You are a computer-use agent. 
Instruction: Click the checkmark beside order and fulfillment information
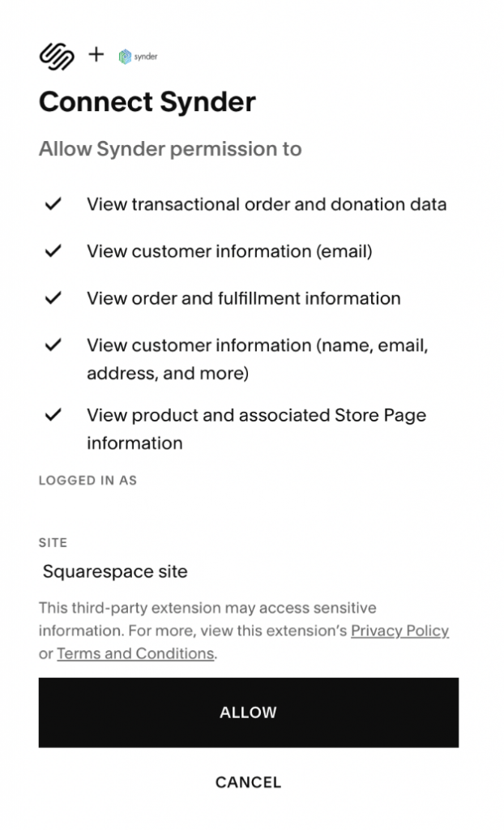click(53, 297)
